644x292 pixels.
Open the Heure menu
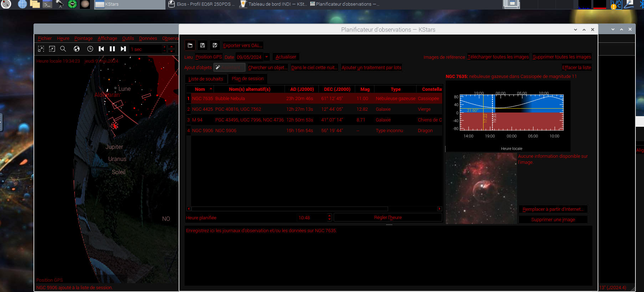63,38
